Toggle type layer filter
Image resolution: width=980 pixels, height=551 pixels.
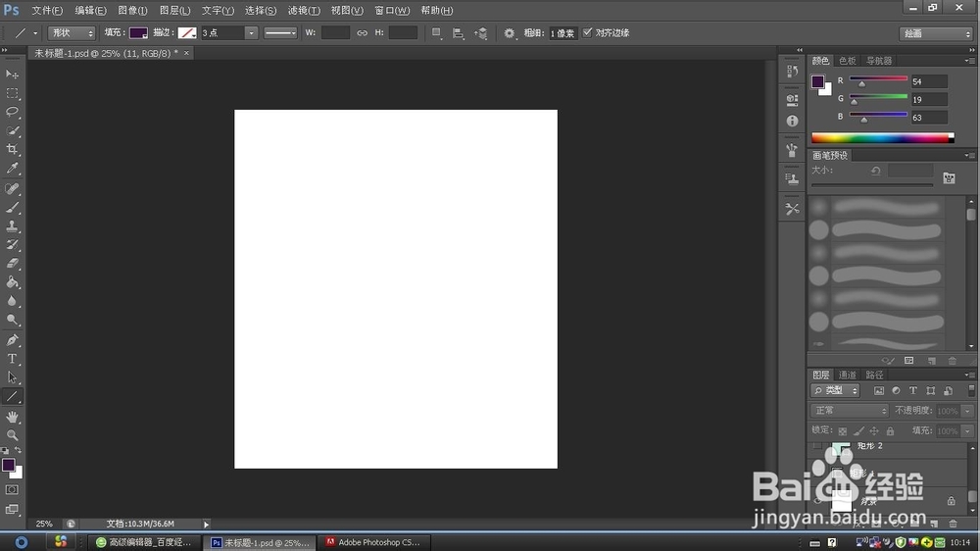click(x=913, y=391)
